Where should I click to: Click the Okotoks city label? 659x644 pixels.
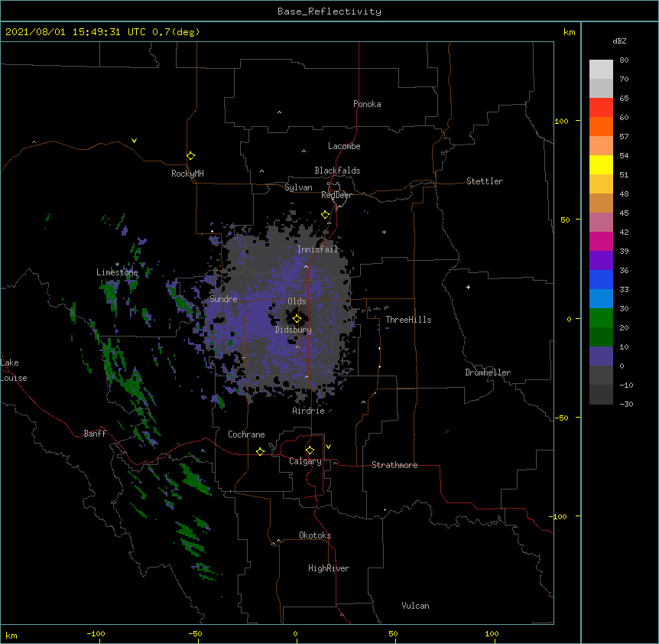(x=315, y=535)
